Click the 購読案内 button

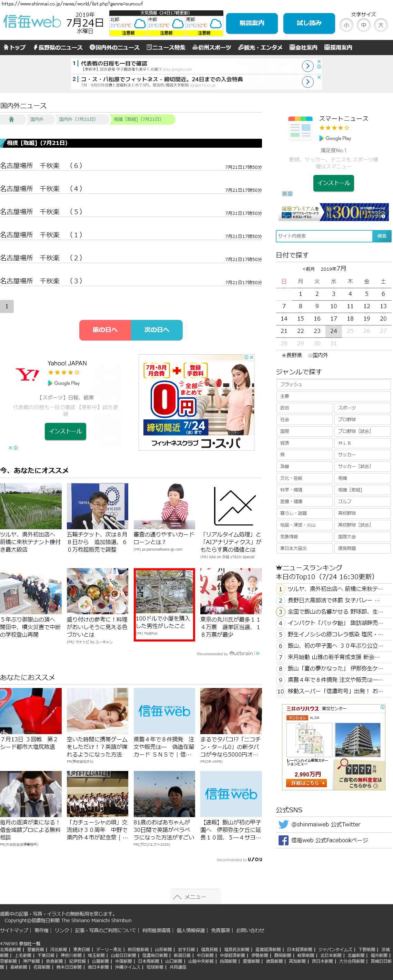252,23
